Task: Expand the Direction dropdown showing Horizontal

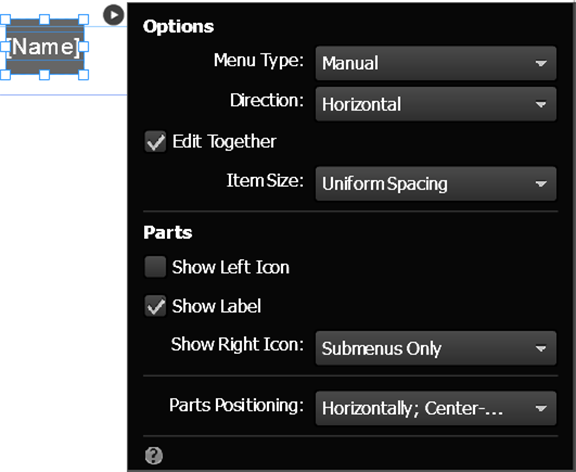Action: pyautogui.click(x=436, y=104)
